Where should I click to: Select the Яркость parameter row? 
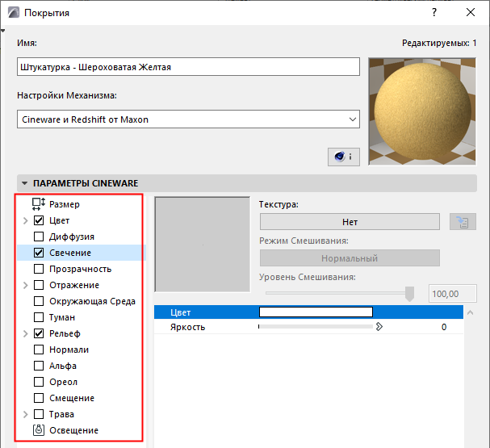tap(308, 327)
